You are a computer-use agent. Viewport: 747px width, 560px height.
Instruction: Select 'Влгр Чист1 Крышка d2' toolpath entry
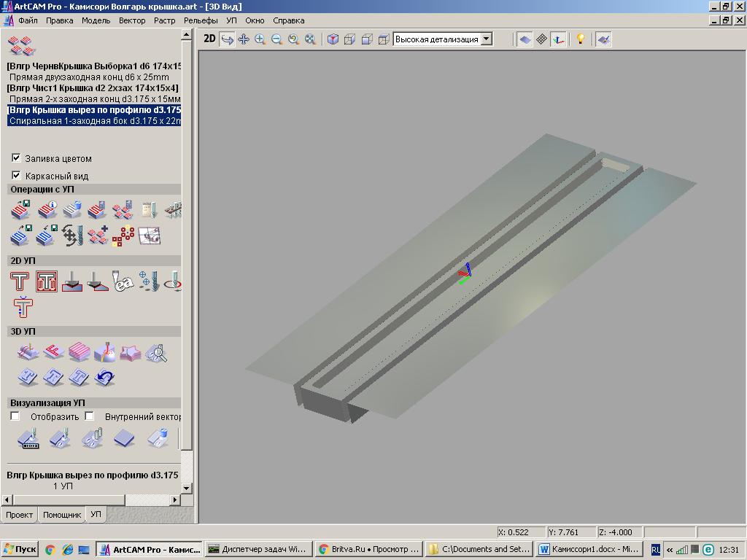pos(93,88)
